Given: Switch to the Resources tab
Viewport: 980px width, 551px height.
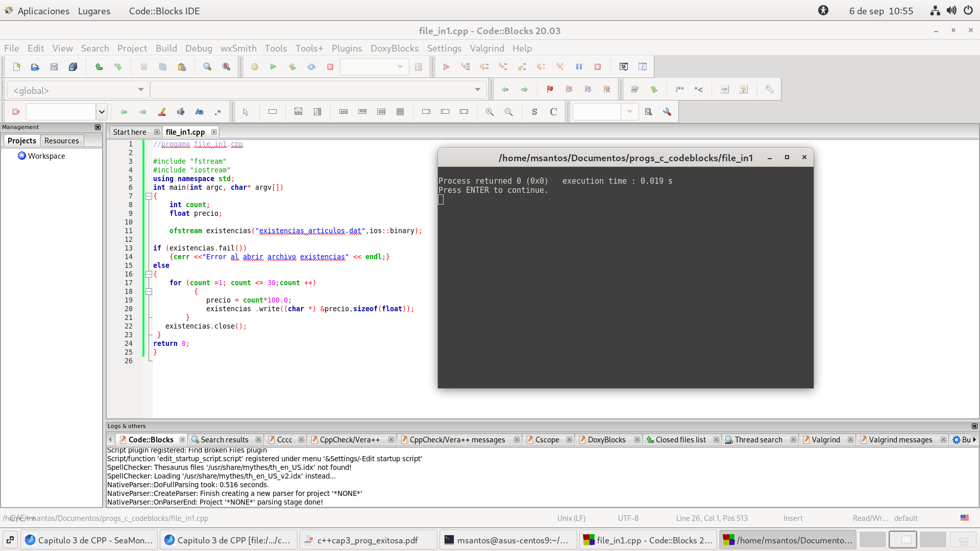Looking at the screenshot, I should coord(61,140).
